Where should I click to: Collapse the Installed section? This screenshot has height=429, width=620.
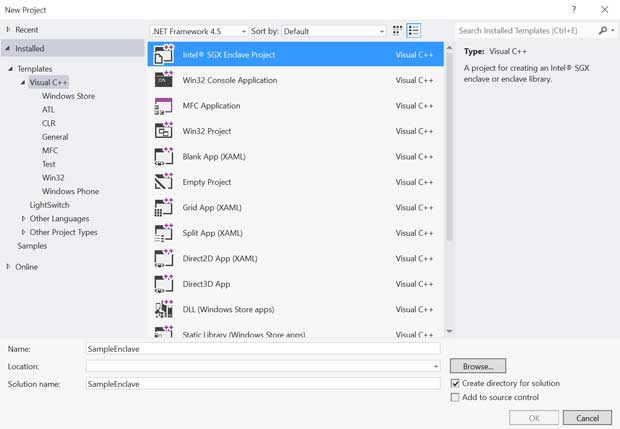(x=8, y=48)
